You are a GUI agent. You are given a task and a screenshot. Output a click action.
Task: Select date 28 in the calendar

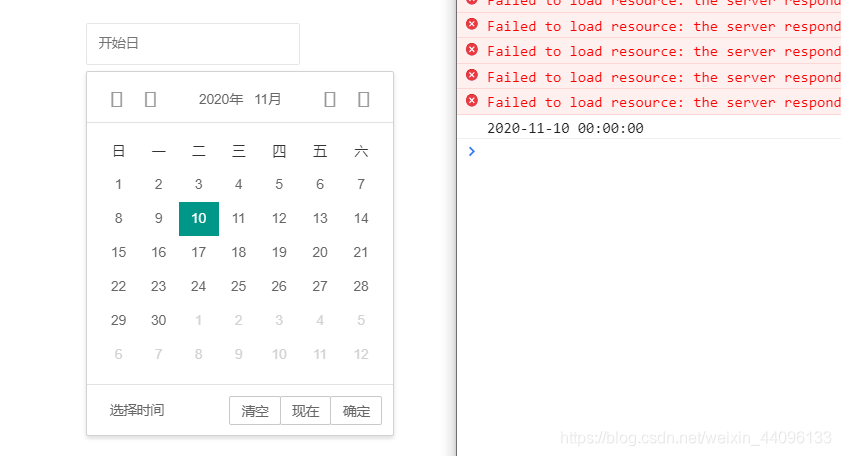tap(361, 286)
